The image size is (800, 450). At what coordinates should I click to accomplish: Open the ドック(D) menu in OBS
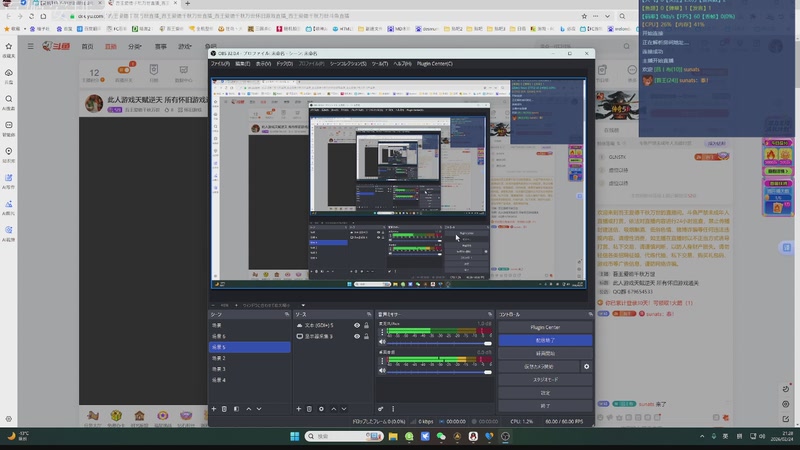[285, 64]
